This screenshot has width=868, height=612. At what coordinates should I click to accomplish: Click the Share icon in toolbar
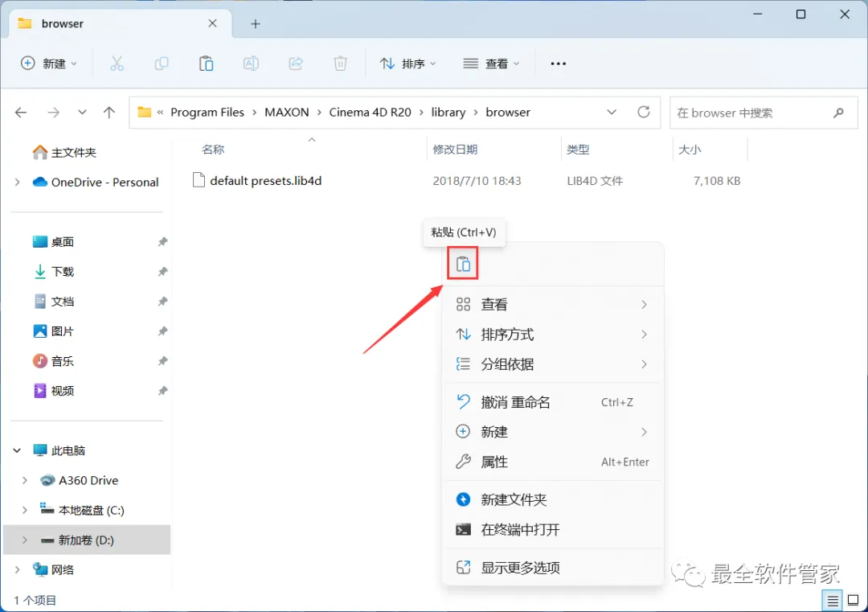click(296, 64)
